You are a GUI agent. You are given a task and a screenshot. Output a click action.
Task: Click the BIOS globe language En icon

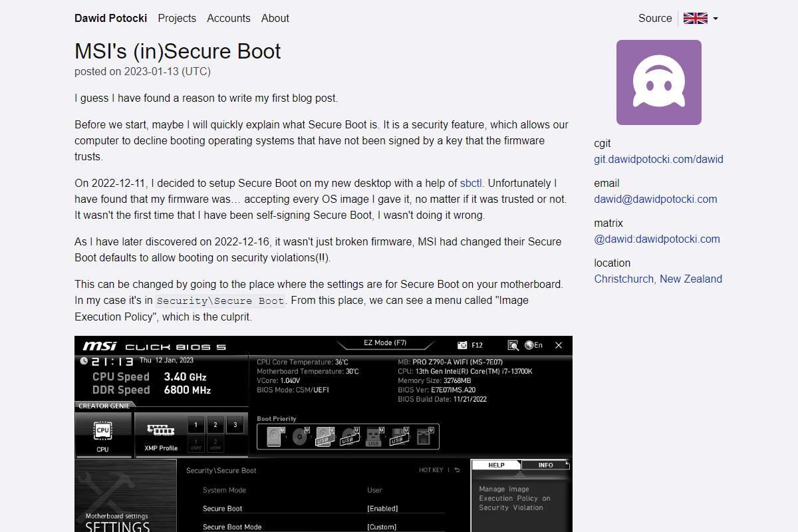tap(533, 345)
